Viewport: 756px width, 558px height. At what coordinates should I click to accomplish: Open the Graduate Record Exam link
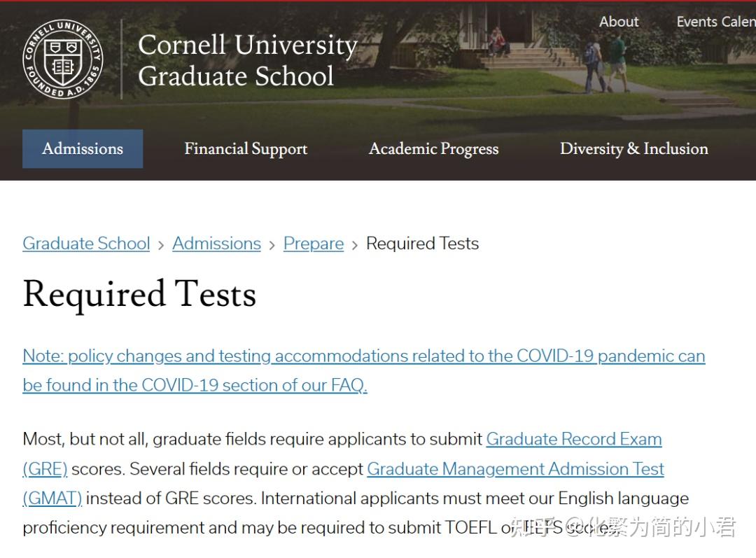[x=574, y=439]
